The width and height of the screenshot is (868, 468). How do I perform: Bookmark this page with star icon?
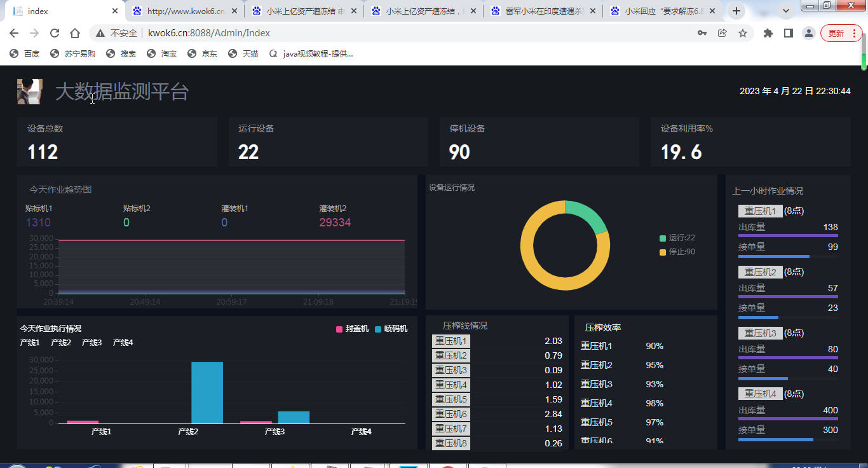click(742, 33)
